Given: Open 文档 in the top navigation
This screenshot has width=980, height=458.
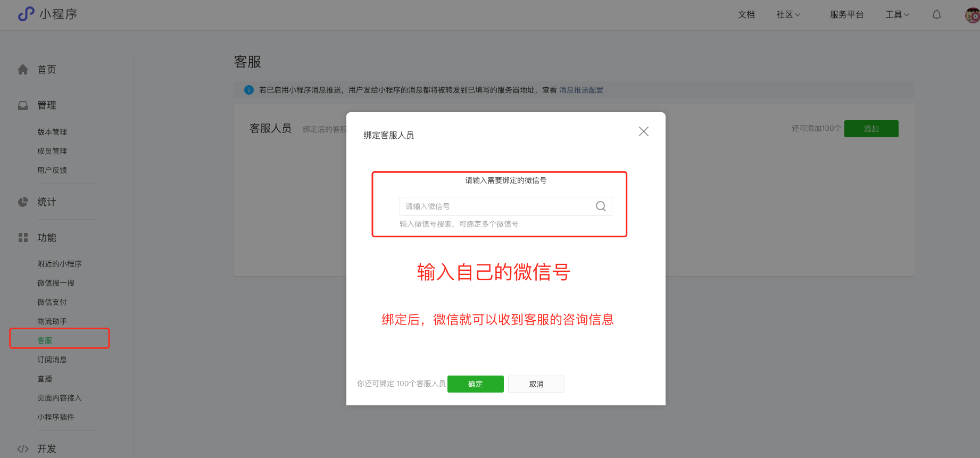Looking at the screenshot, I should (746, 15).
